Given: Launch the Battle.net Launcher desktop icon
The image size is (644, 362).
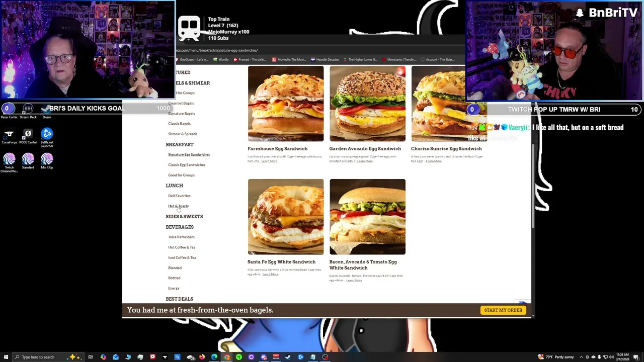Looking at the screenshot, I should pyautogui.click(x=47, y=137).
